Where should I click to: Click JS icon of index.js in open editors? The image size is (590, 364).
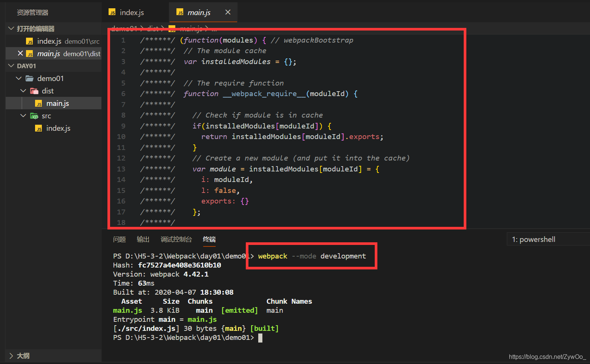click(x=29, y=41)
